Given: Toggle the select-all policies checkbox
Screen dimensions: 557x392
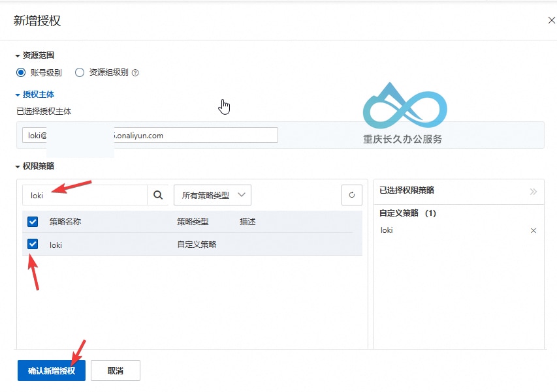Looking at the screenshot, I should pos(33,222).
